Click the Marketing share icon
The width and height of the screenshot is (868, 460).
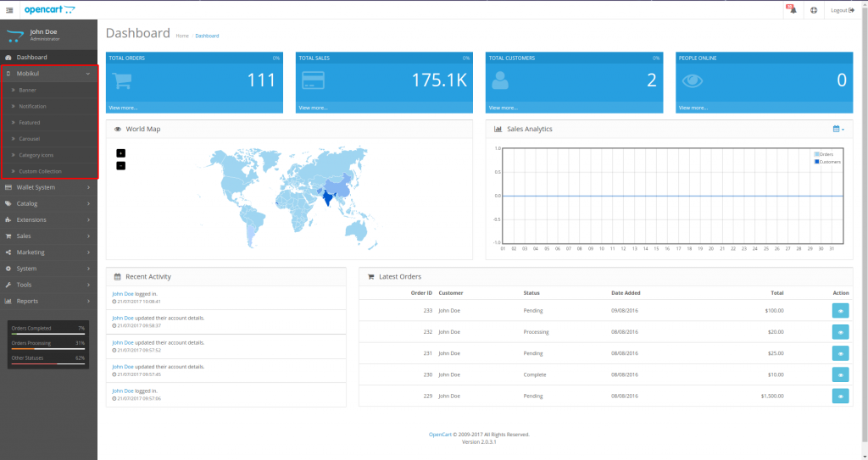pyautogui.click(x=8, y=252)
